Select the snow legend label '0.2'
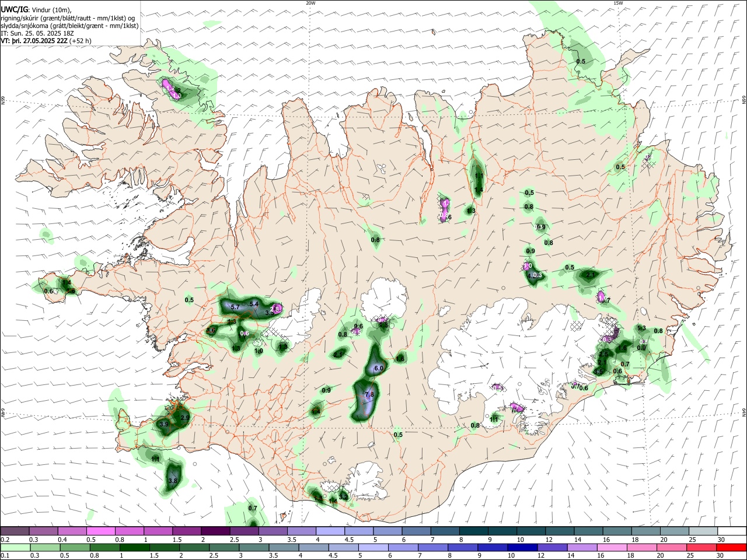This screenshot has height=560, width=747. point(4,539)
